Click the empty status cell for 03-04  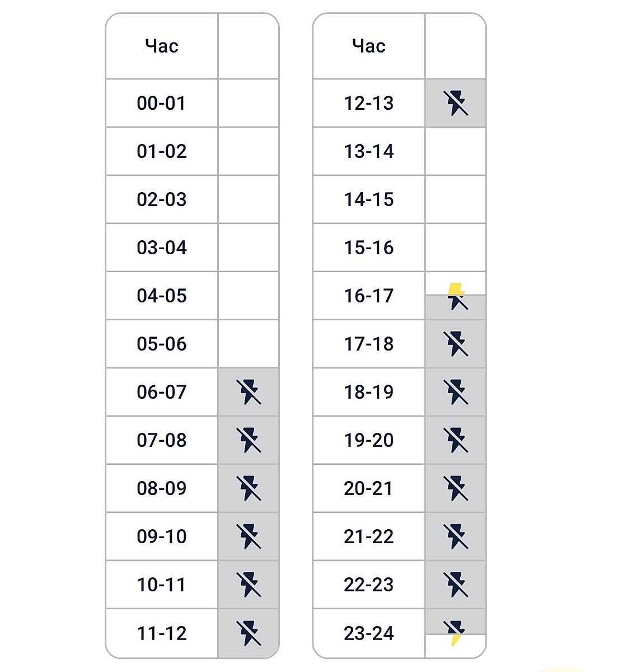(249, 248)
